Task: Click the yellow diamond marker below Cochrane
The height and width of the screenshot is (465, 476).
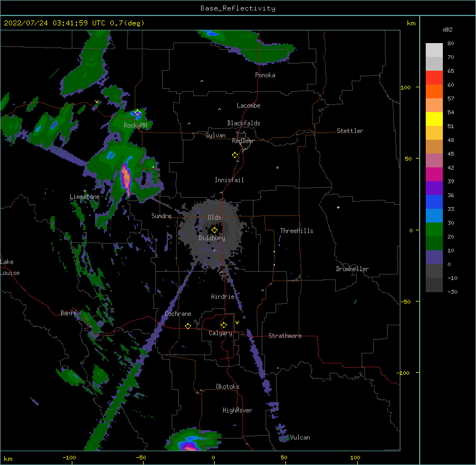Action: coord(188,326)
